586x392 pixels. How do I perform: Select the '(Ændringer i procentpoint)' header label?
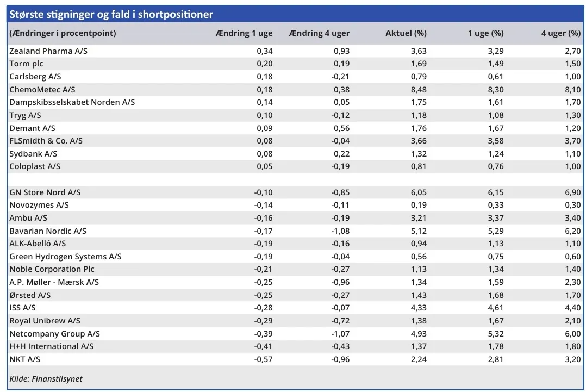[x=63, y=33]
